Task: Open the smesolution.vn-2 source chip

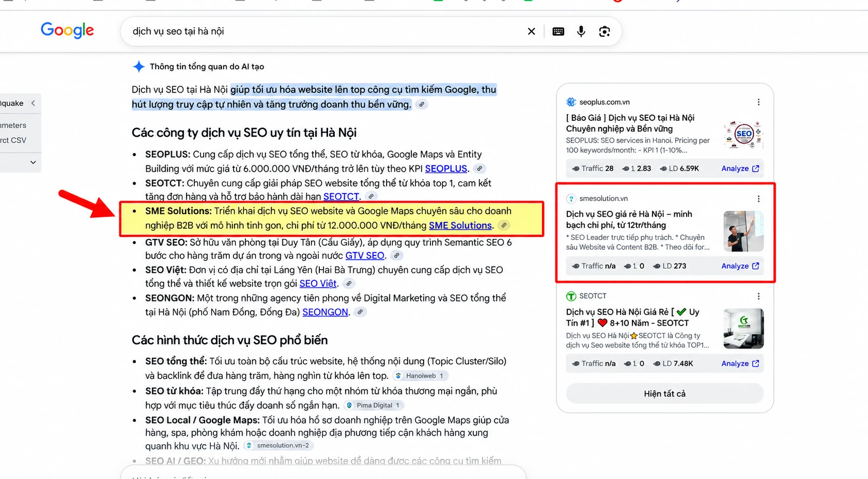Action: [x=278, y=446]
